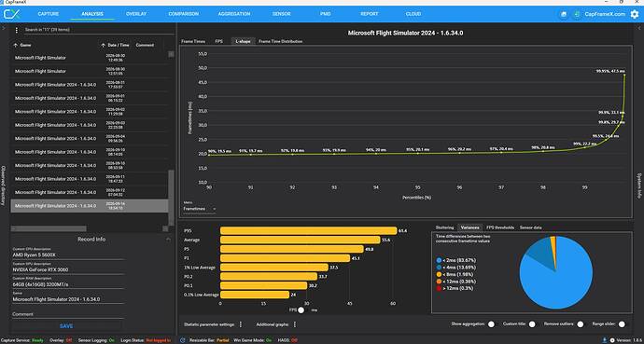644x344 pixels.
Task: Edit the Custom CPU description field
Action: 68,255
